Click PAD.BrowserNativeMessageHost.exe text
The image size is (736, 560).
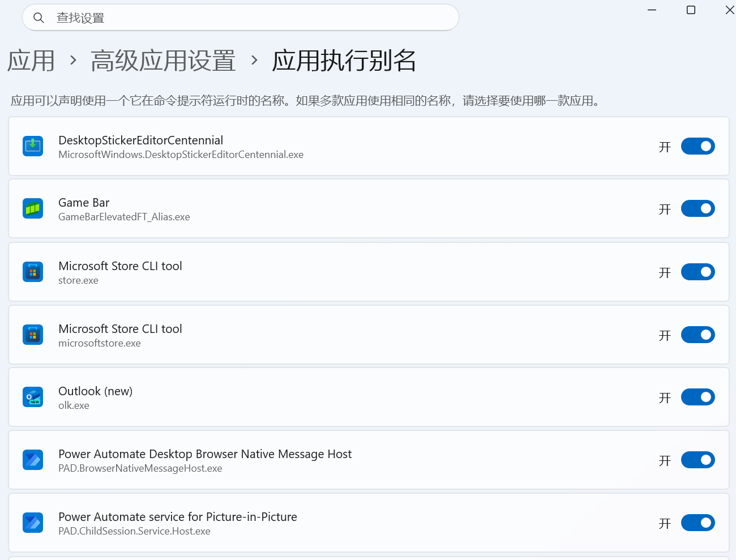[140, 468]
